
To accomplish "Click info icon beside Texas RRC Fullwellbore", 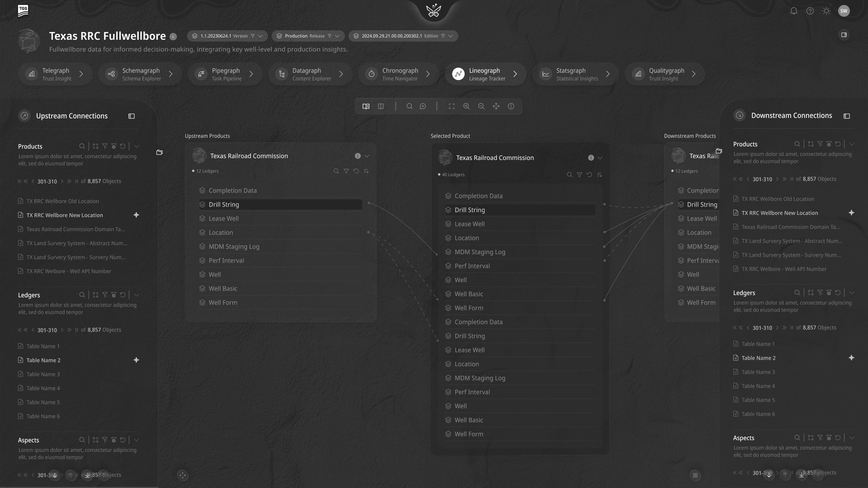I will pyautogui.click(x=173, y=37).
